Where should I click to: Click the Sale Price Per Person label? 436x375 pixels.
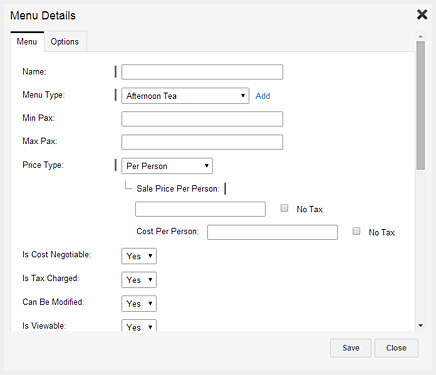coord(178,189)
